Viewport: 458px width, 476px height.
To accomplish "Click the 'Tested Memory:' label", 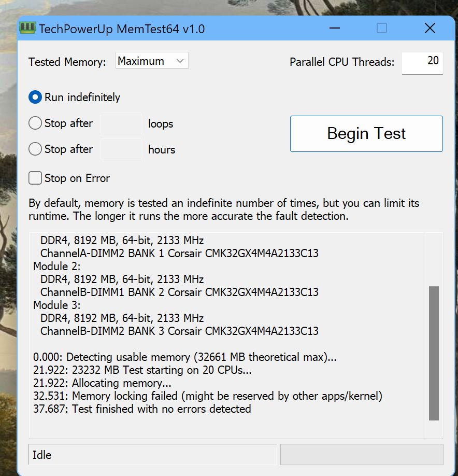I will click(x=67, y=62).
